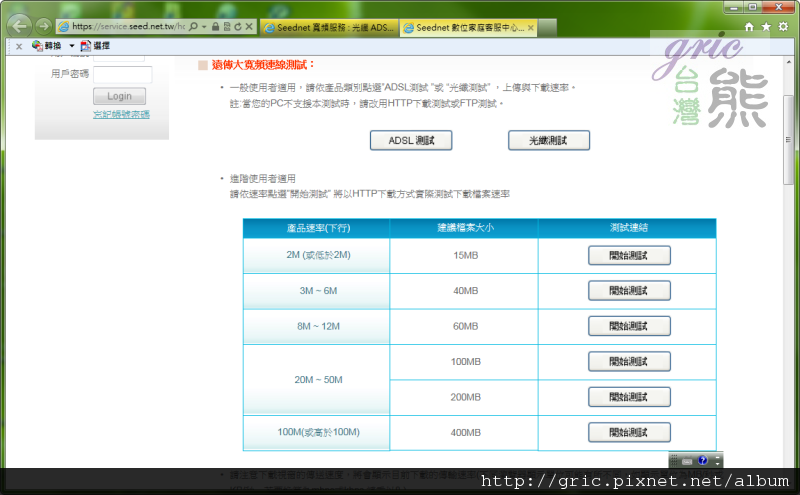Click the Login button

pos(119,96)
